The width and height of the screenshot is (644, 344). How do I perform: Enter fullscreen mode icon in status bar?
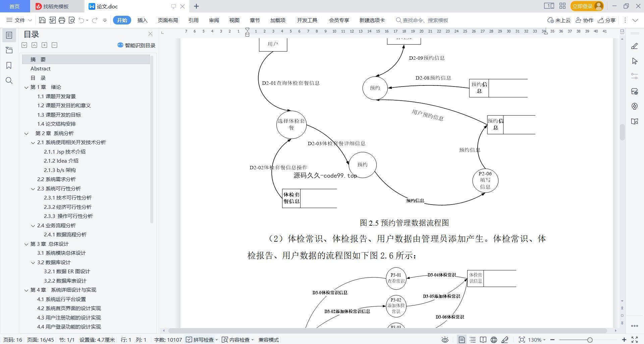pyautogui.click(x=635, y=340)
